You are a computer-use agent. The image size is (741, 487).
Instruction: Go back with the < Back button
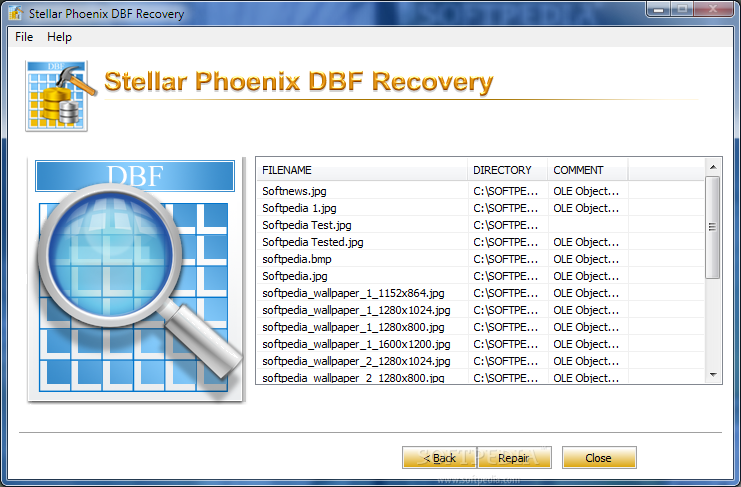(439, 458)
